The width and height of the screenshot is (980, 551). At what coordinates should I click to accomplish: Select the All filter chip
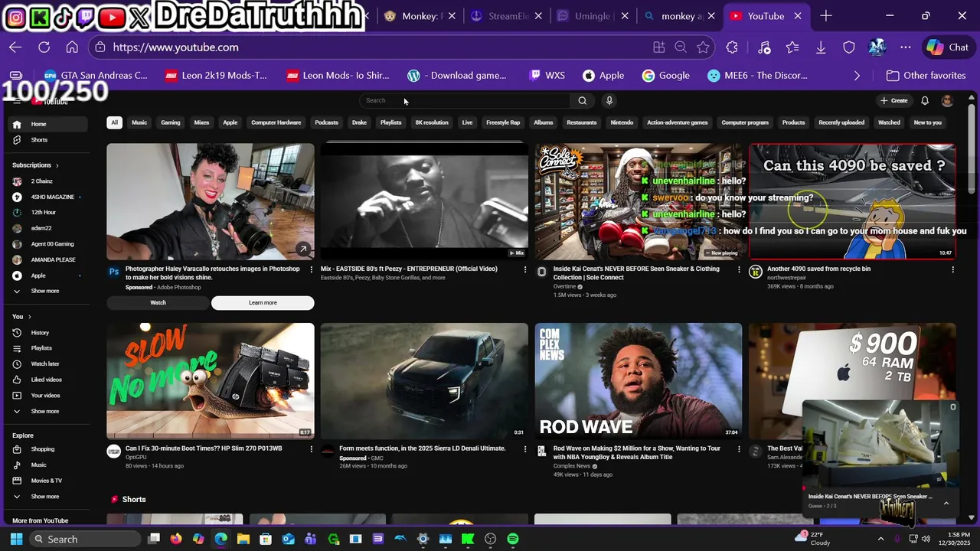pyautogui.click(x=114, y=122)
